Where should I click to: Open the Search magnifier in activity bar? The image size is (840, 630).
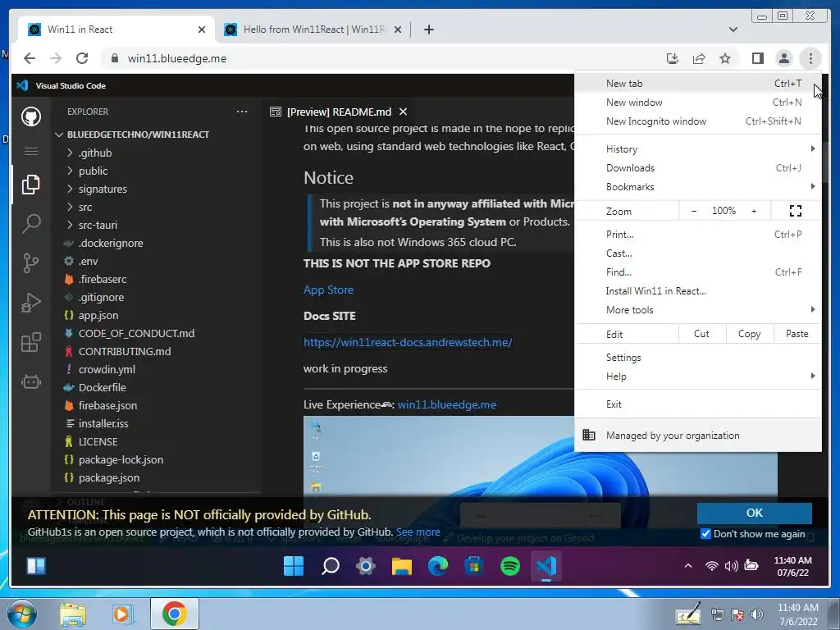31,223
